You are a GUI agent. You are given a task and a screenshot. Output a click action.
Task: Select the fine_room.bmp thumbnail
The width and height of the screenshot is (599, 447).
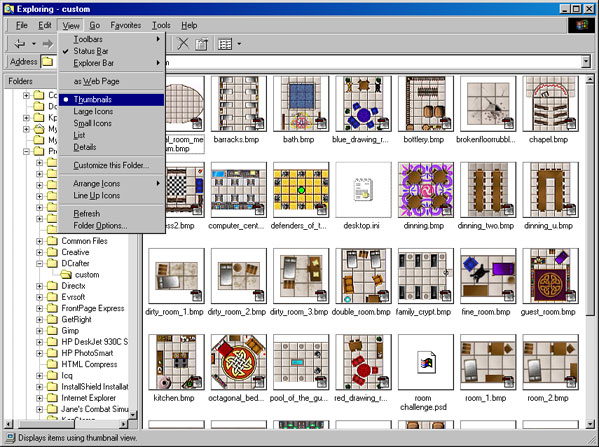(488, 276)
